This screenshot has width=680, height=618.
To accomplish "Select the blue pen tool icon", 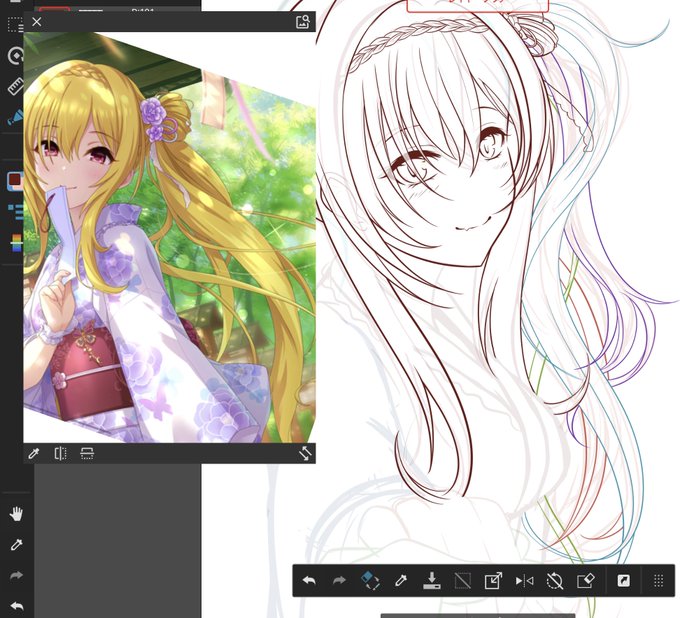I will coord(16,118).
